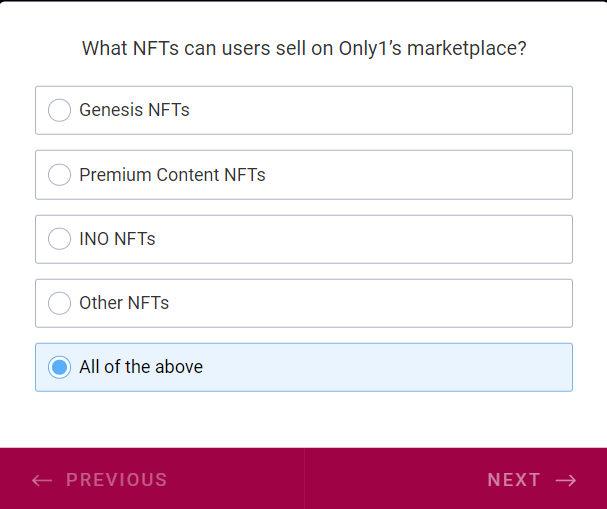Click blank area of INO NFTs option row
The height and width of the screenshot is (509, 607).
tap(400, 239)
